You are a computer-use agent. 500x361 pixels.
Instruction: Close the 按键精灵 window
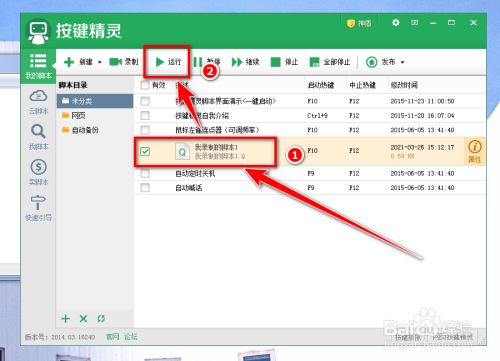point(473,23)
